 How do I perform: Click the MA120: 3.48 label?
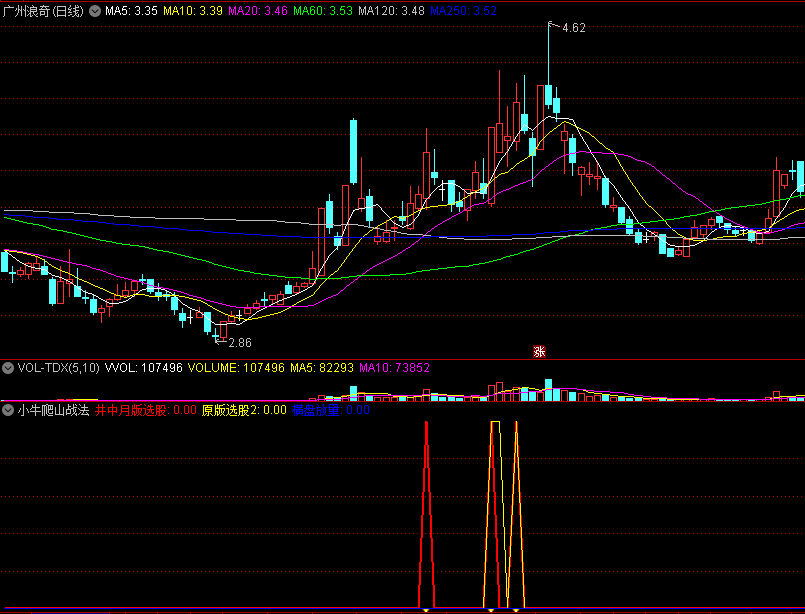[x=392, y=11]
